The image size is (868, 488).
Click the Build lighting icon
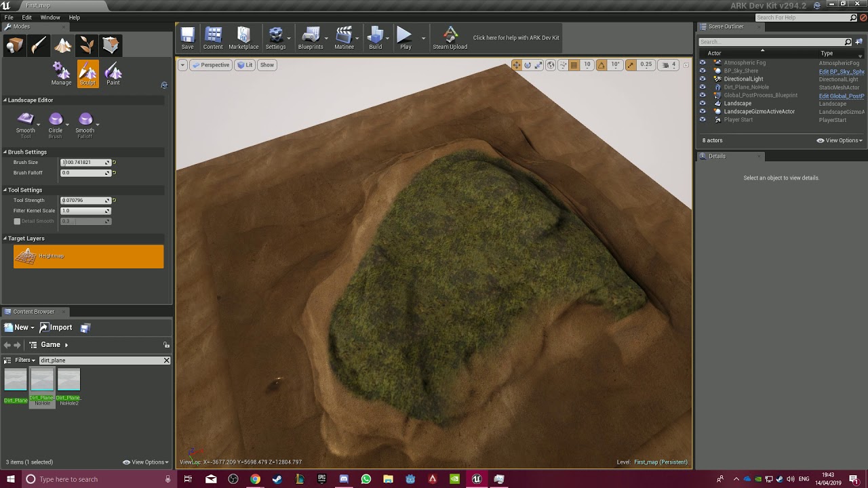(x=375, y=38)
